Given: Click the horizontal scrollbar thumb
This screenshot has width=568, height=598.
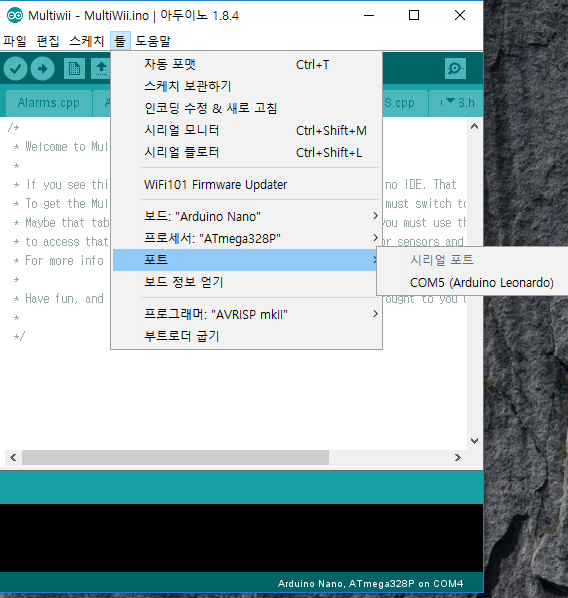Looking at the screenshot, I should click(x=175, y=457).
